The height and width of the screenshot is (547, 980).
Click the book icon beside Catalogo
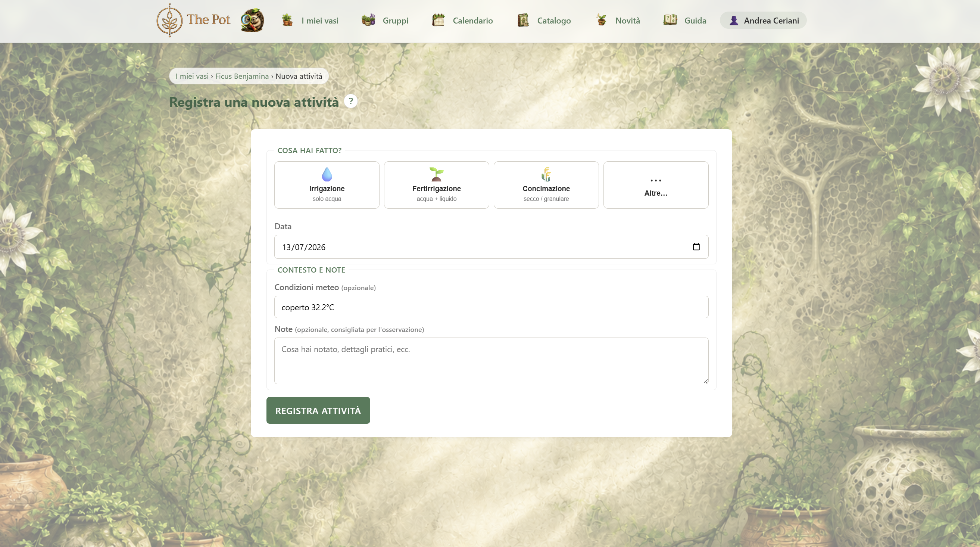coord(523,20)
